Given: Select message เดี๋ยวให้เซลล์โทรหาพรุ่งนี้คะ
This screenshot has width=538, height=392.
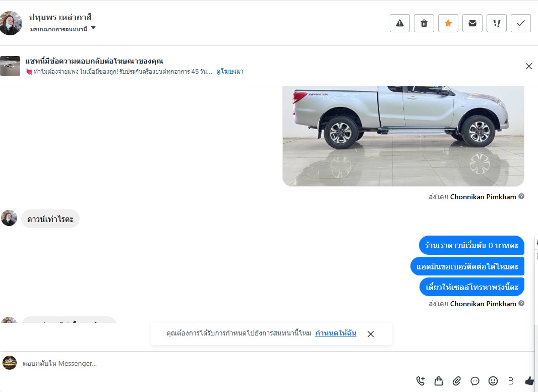Looking at the screenshot, I should pyautogui.click(x=472, y=287).
